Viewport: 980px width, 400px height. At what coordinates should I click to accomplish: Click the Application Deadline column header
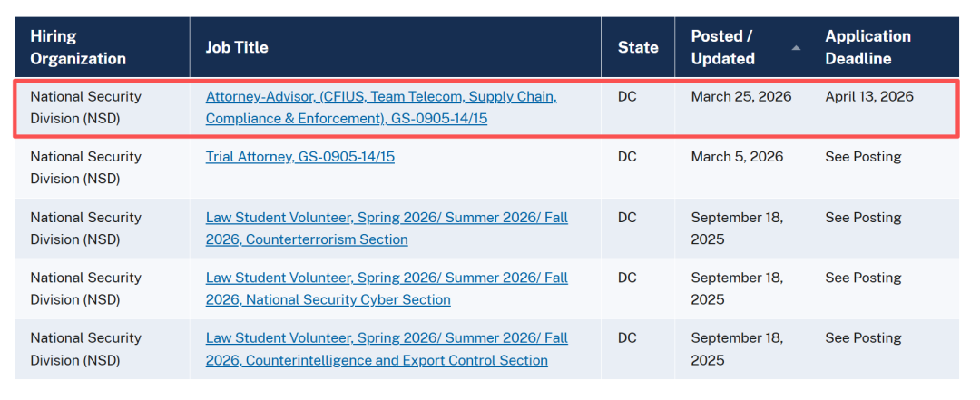(x=867, y=47)
